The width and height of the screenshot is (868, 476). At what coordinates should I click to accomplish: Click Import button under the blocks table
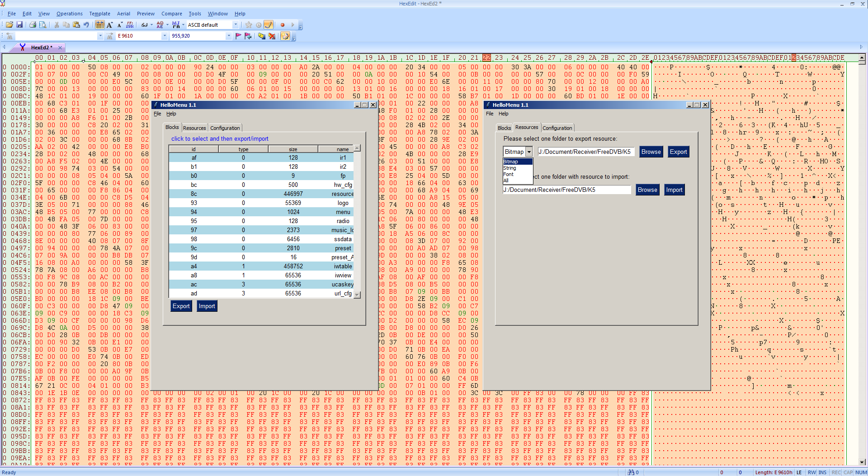207,306
